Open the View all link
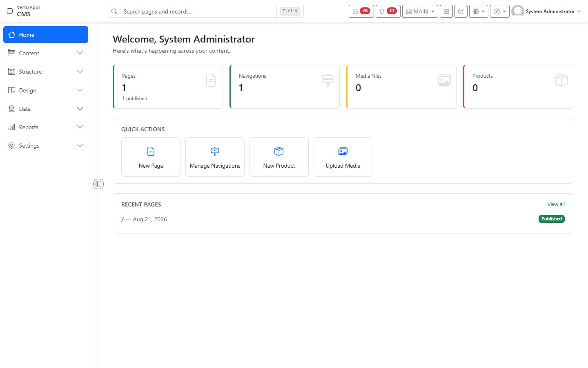Image resolution: width=588 pixels, height=368 pixels. 556,204
